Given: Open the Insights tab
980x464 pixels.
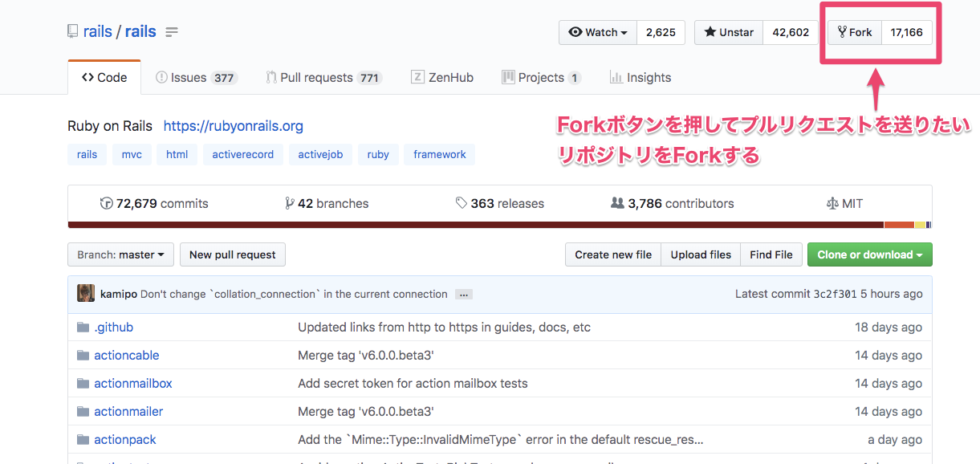Looking at the screenshot, I should 640,78.
